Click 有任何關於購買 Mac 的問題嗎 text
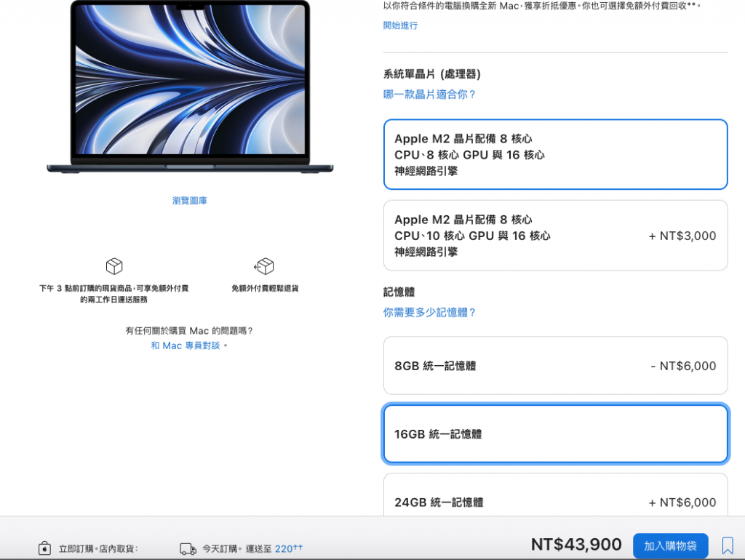Image resolution: width=745 pixels, height=560 pixels. point(189,331)
